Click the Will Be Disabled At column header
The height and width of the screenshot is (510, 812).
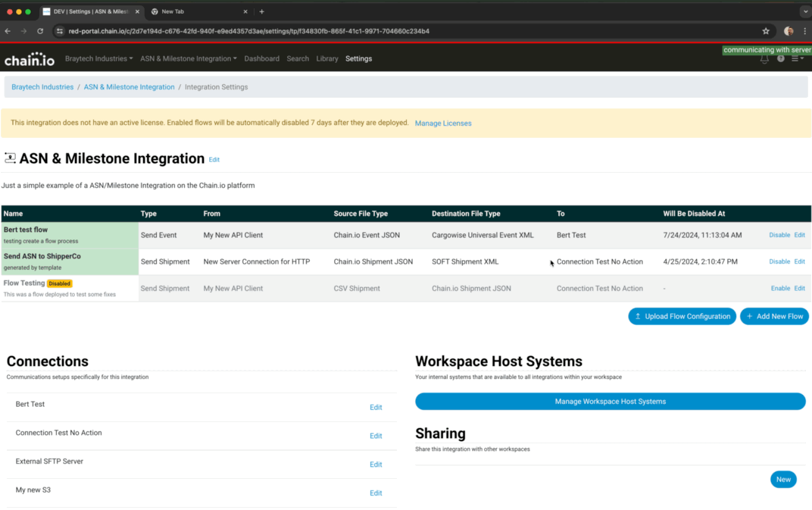tap(694, 214)
